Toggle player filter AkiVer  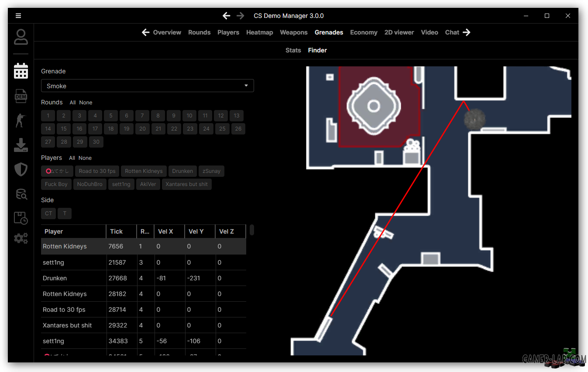coord(148,184)
